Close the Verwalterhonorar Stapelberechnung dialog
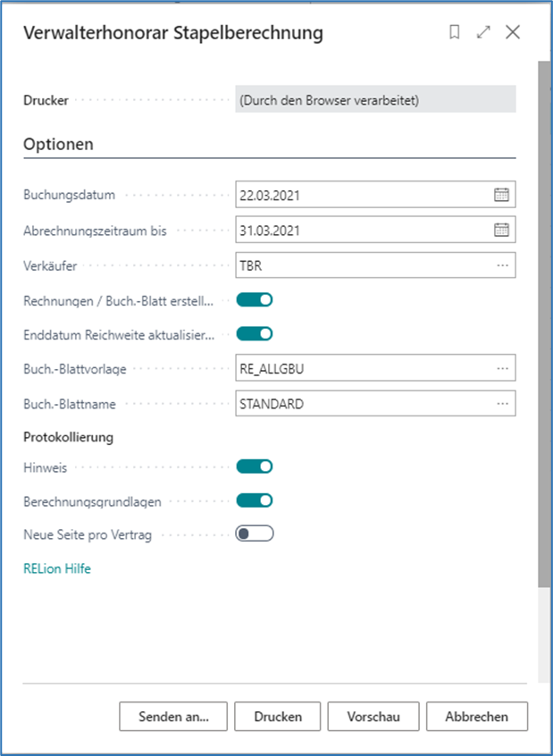 513,33
